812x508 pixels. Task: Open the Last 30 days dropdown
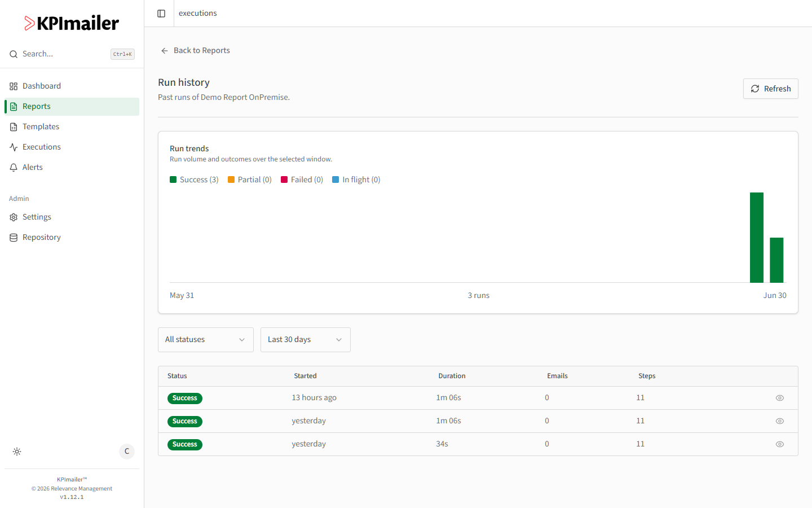click(306, 340)
